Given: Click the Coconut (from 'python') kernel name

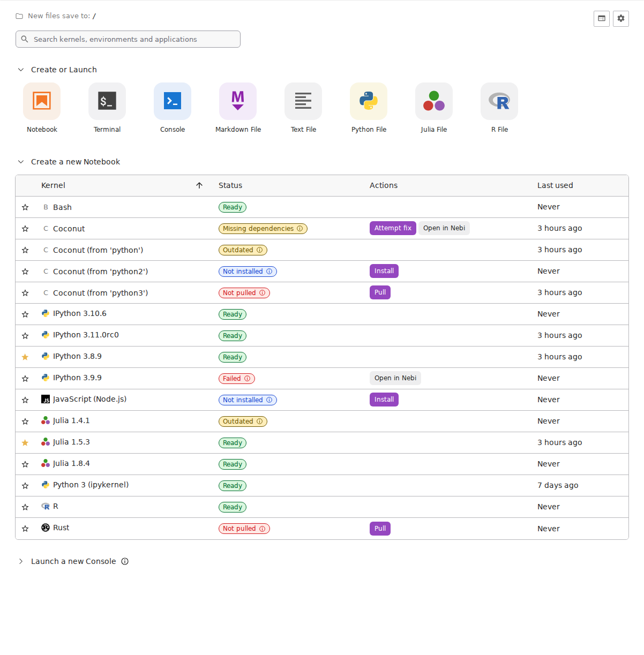Looking at the screenshot, I should (98, 250).
